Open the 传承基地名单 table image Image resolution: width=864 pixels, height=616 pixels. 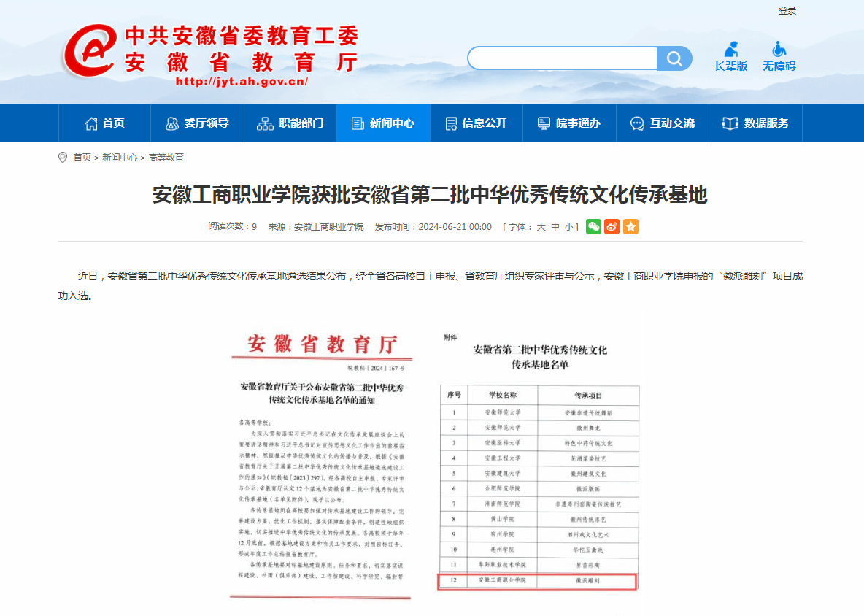click(x=539, y=462)
